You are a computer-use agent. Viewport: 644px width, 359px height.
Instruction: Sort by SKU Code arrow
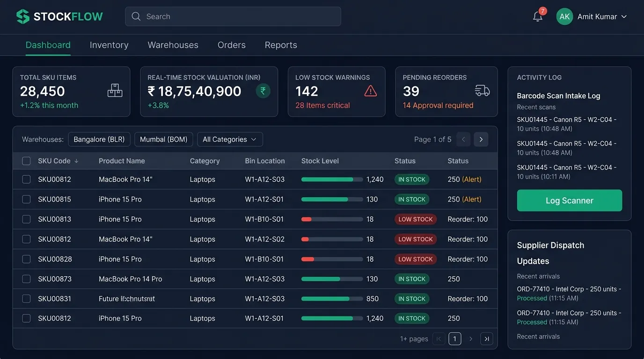76,161
